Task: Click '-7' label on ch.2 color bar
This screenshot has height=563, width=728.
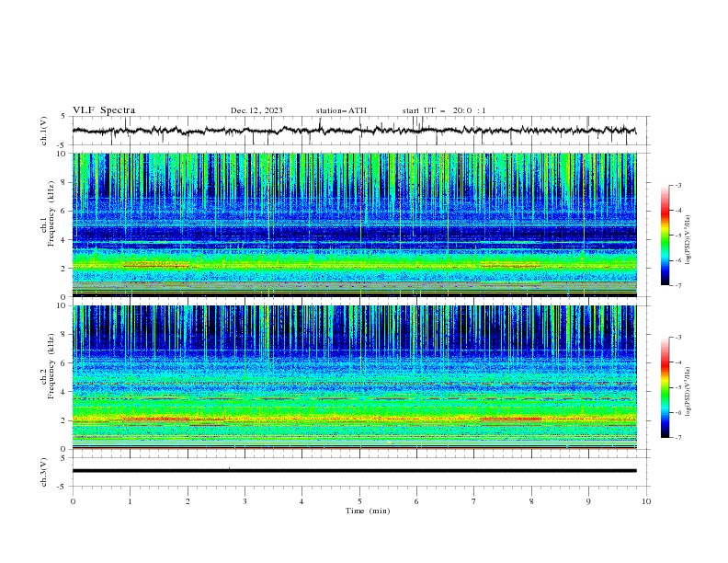Action: (x=677, y=437)
